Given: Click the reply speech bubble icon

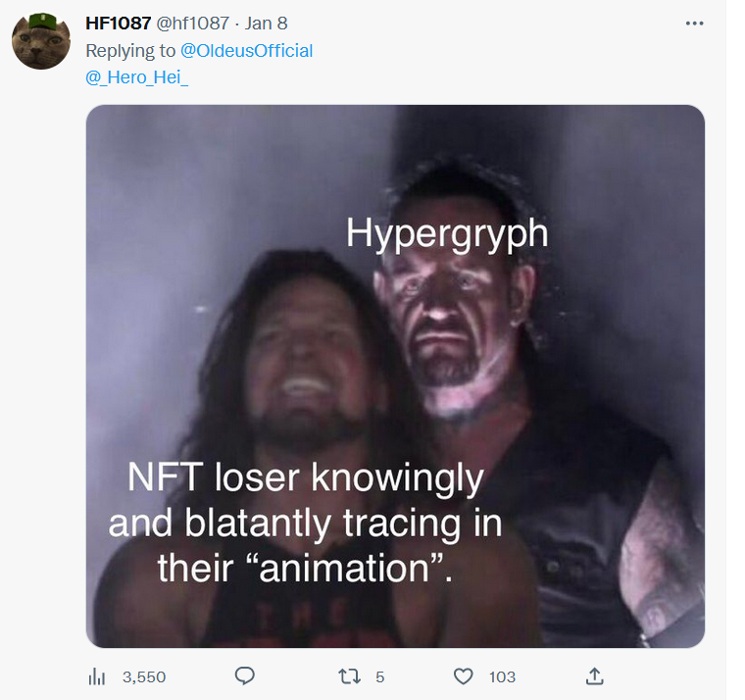Looking at the screenshot, I should coord(245,675).
